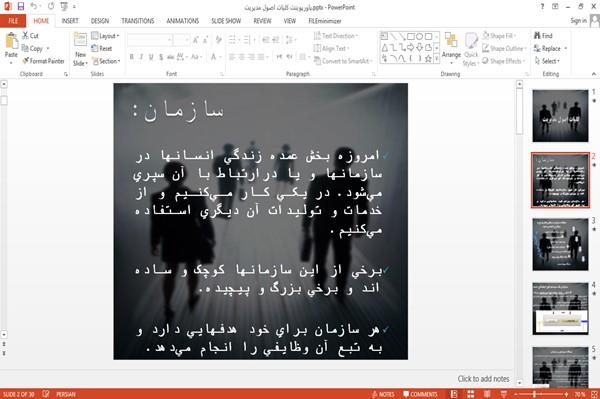Click the Find binoculars icon

pyautogui.click(x=537, y=36)
